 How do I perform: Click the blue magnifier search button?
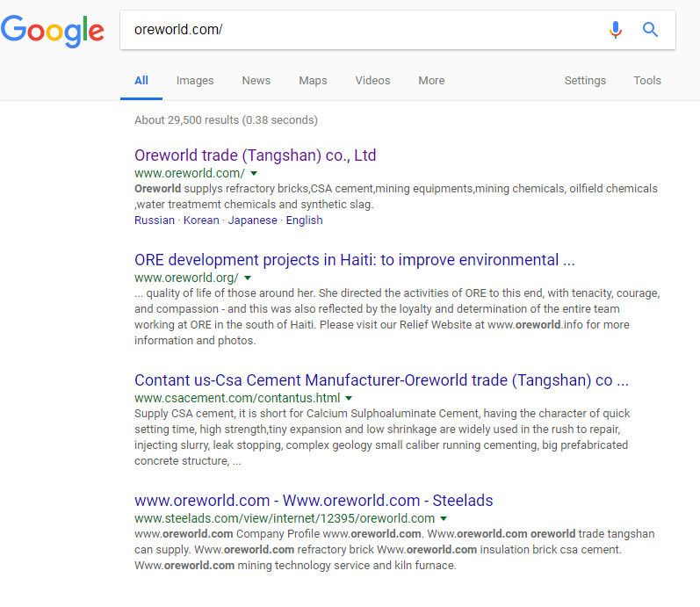[650, 30]
